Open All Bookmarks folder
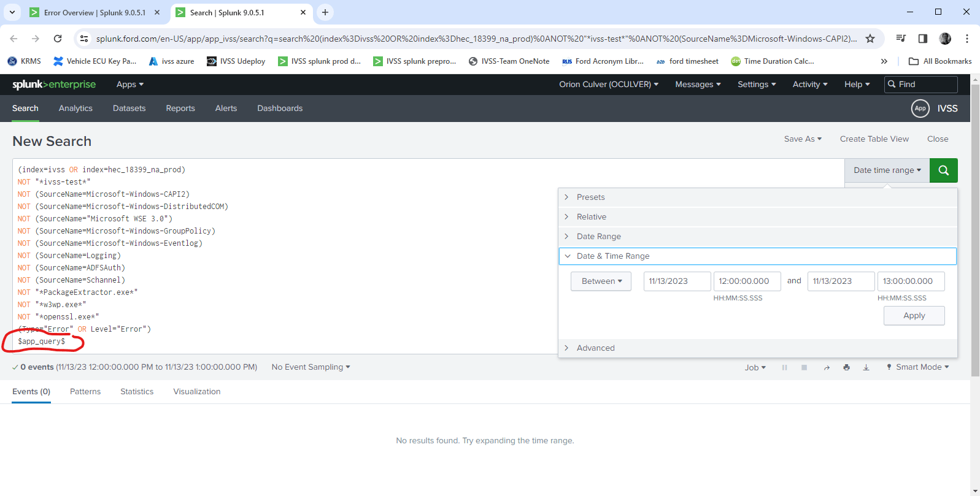 click(x=940, y=61)
